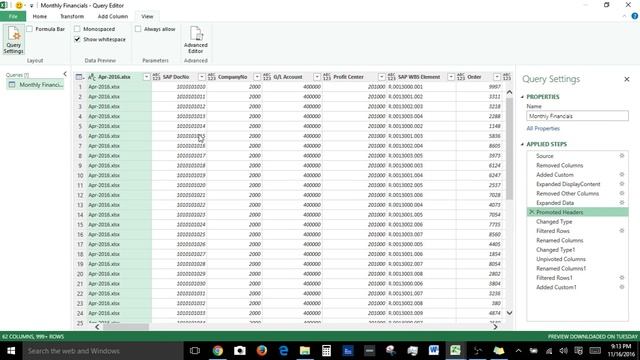Collapse the PROPERTIES section
This screenshot has width=640, height=360.
522,97
